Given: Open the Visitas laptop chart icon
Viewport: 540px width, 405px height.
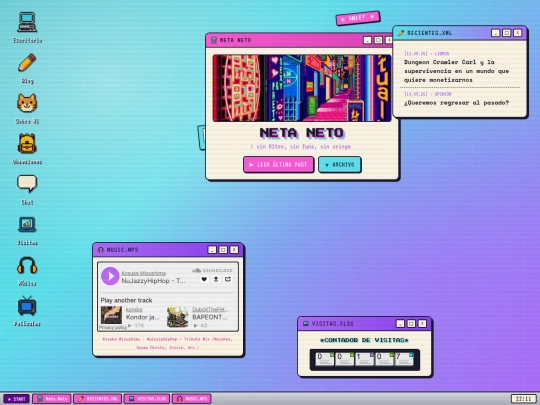Looking at the screenshot, I should click(x=27, y=230).
